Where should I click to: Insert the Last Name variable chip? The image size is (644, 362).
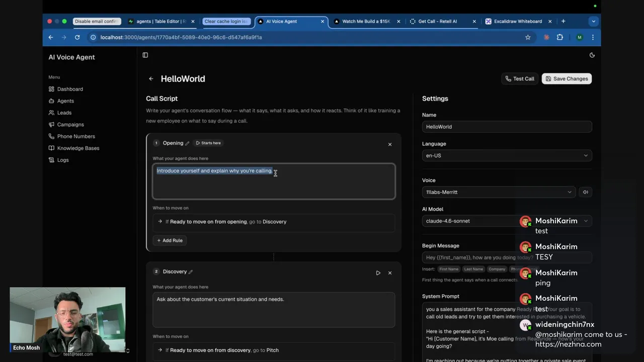tap(473, 269)
